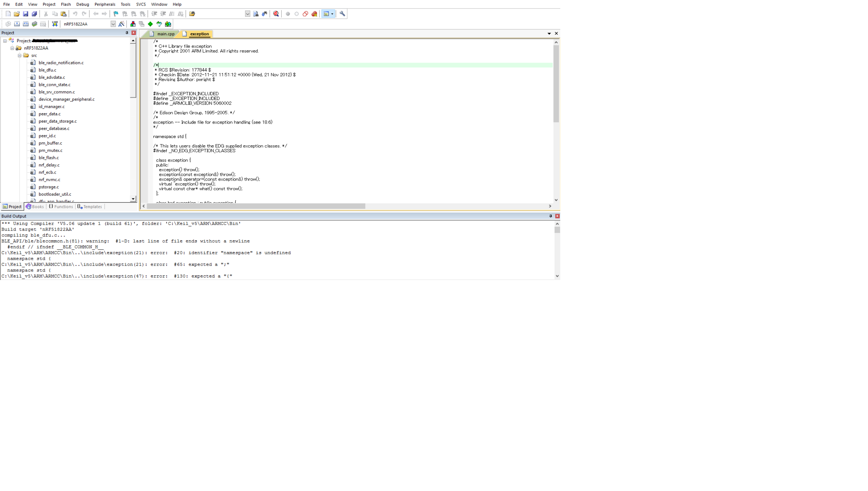
Task: Toggle bookmark with the flag icon
Action: tap(116, 14)
